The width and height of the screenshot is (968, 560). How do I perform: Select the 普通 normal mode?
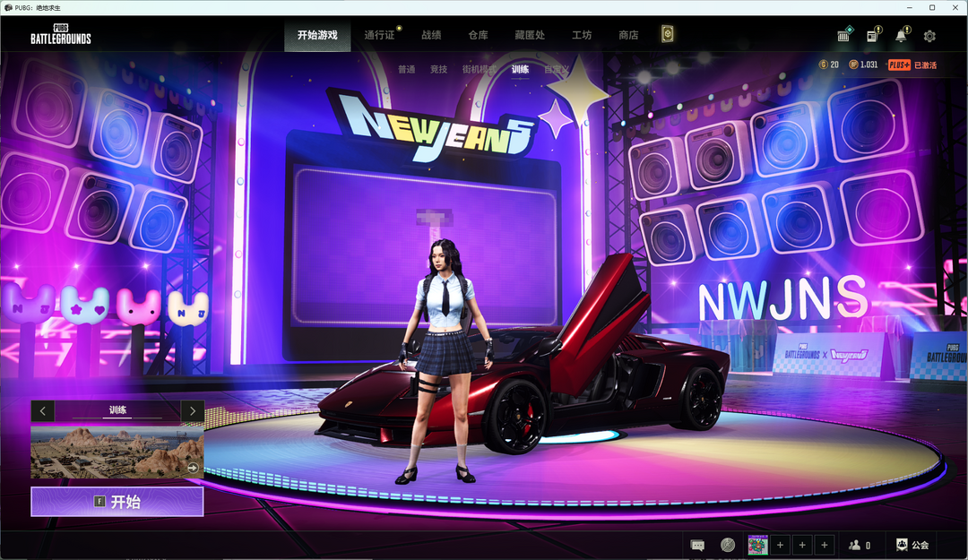(x=406, y=69)
